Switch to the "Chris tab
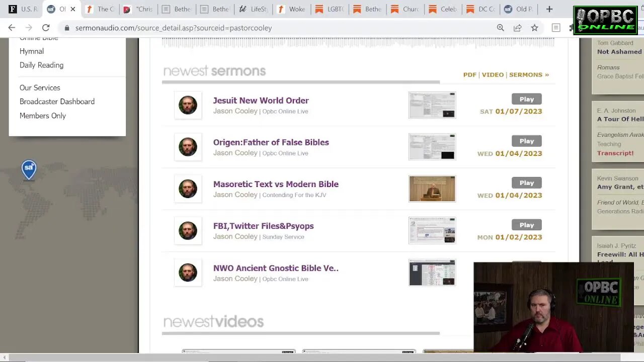644x362 pixels. [x=139, y=9]
